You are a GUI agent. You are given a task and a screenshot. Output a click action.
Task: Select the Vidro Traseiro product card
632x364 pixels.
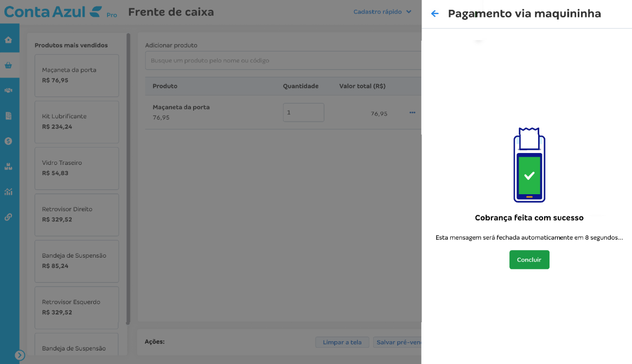(76, 168)
